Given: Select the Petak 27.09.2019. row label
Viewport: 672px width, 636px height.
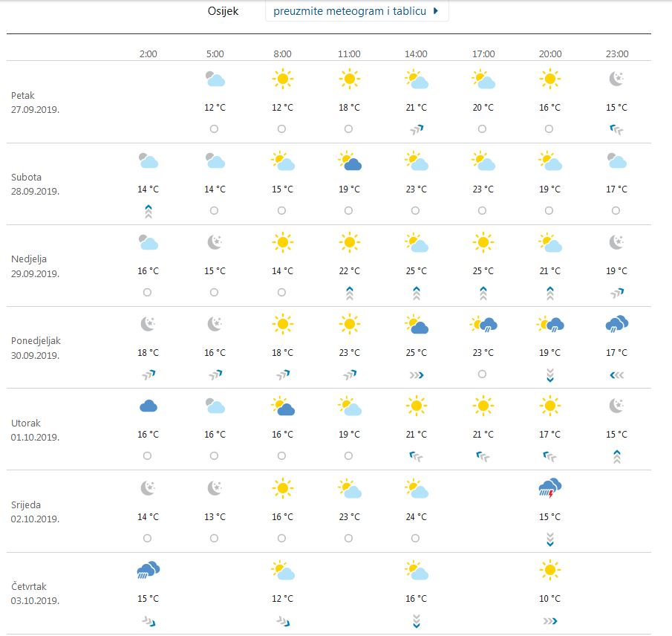Looking at the screenshot, I should (x=35, y=102).
